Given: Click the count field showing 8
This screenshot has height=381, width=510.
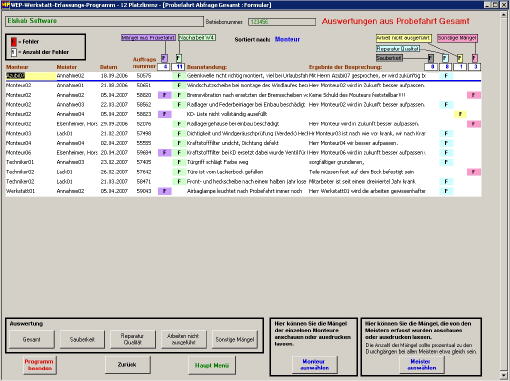Looking at the screenshot, I should pyautogui.click(x=446, y=67).
